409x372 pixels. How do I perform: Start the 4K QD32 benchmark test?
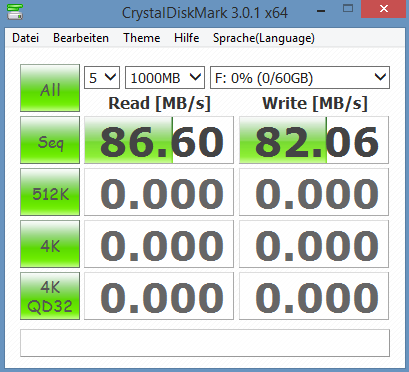point(50,296)
